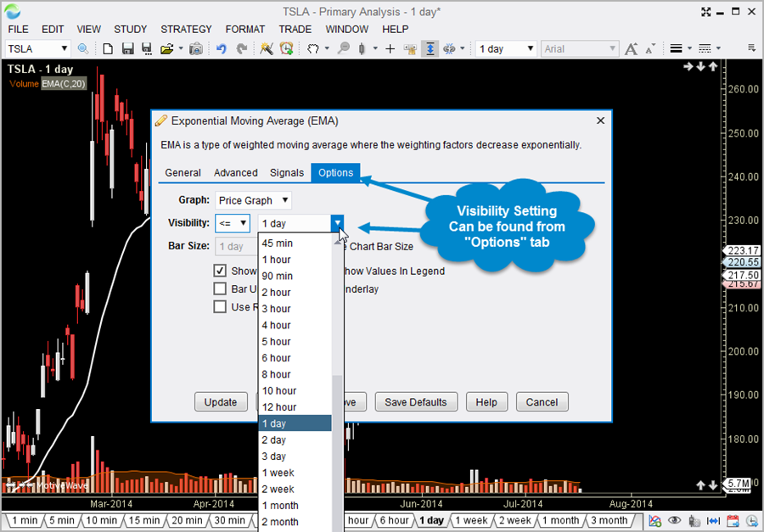Open analysis via the folder icon
The height and width of the screenshot is (532, 764).
166,48
